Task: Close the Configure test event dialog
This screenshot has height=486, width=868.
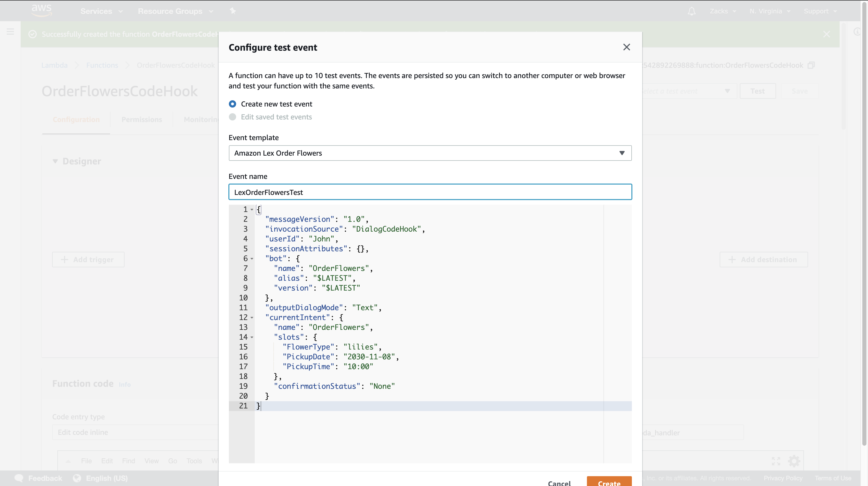Action: [x=626, y=47]
